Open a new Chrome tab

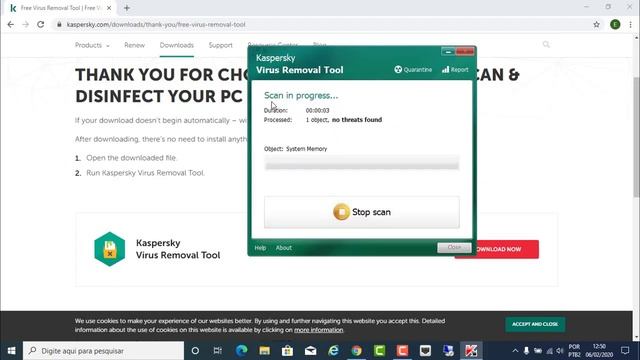click(127, 8)
